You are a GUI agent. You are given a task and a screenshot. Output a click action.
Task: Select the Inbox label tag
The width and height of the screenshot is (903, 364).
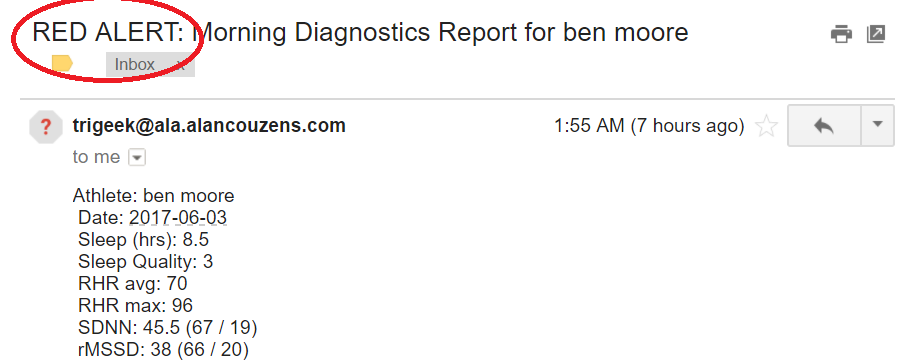click(135, 64)
